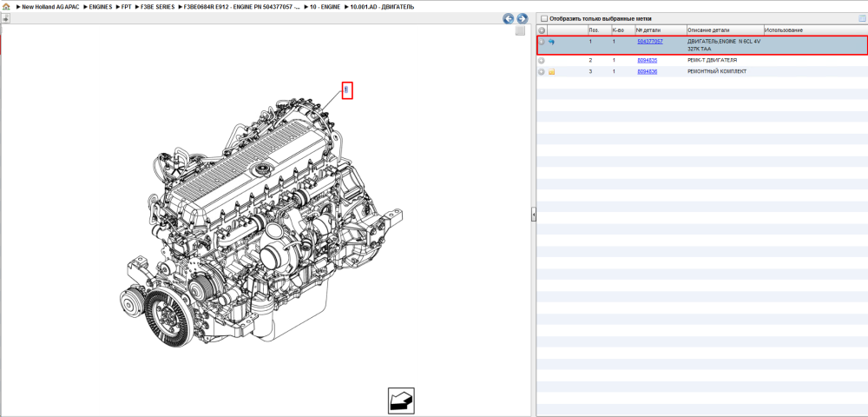Navigate to next illustration with forward arrow
Viewport: 868px width, 417px height.
[x=522, y=19]
